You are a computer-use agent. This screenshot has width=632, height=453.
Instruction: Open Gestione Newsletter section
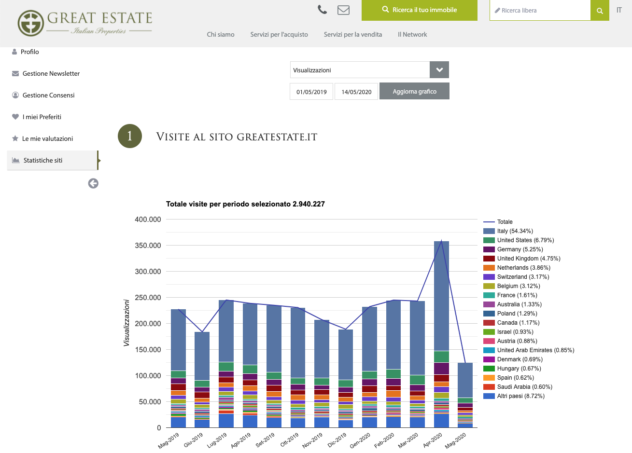51,73
